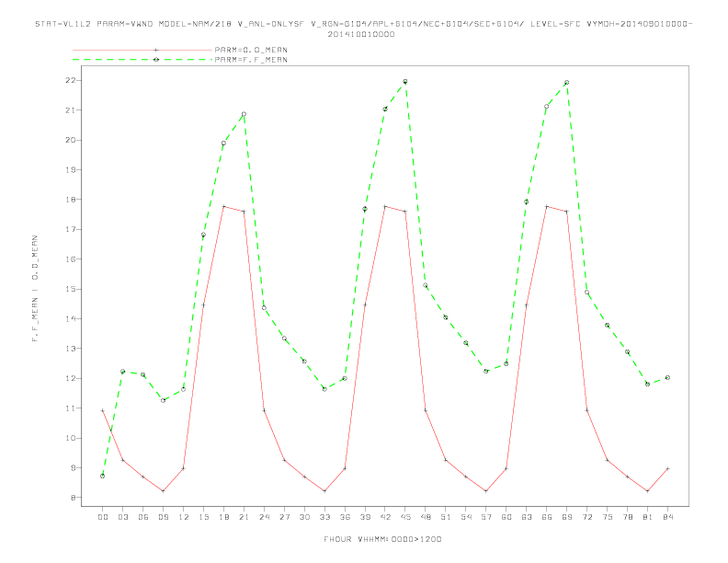This screenshot has height=563, width=728.
Task: Click red O.O_MEAN data point at hour 00
Action: coord(103,410)
